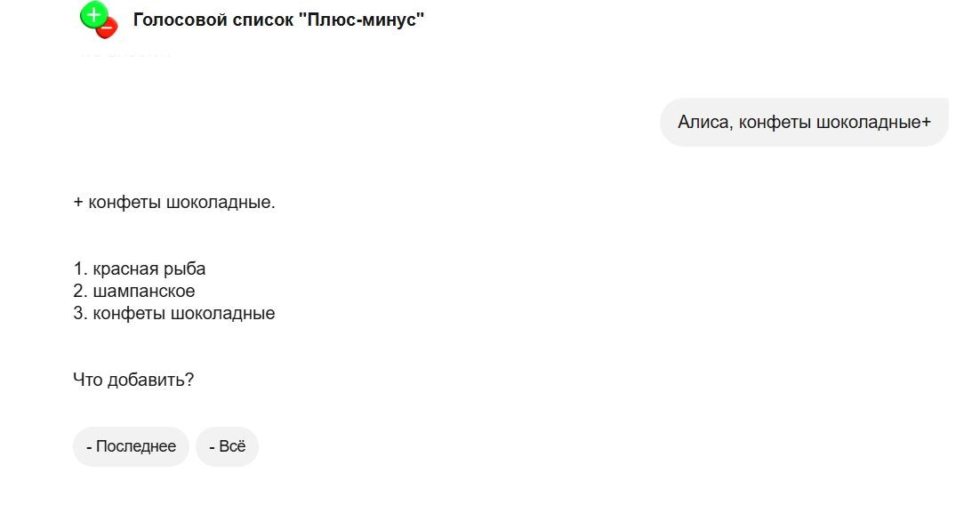The width and height of the screenshot is (980, 513).
Task: Click the word "Всё" inside its chip
Action: pyautogui.click(x=233, y=446)
